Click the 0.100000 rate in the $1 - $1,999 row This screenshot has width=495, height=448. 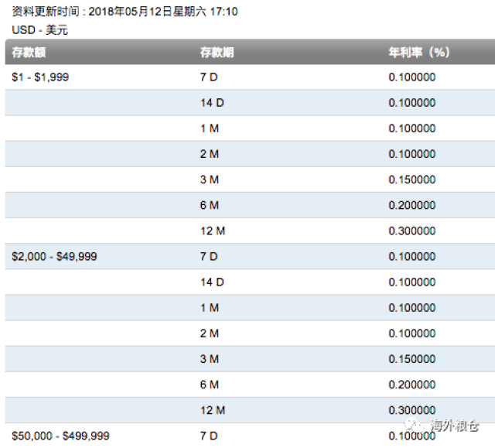pos(412,77)
